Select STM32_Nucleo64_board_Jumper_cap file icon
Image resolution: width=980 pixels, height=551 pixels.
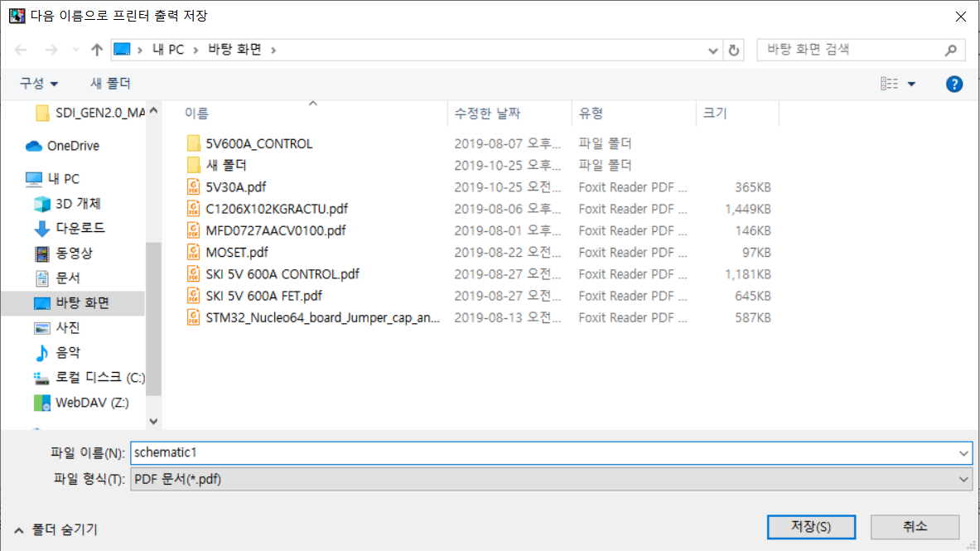coord(194,317)
